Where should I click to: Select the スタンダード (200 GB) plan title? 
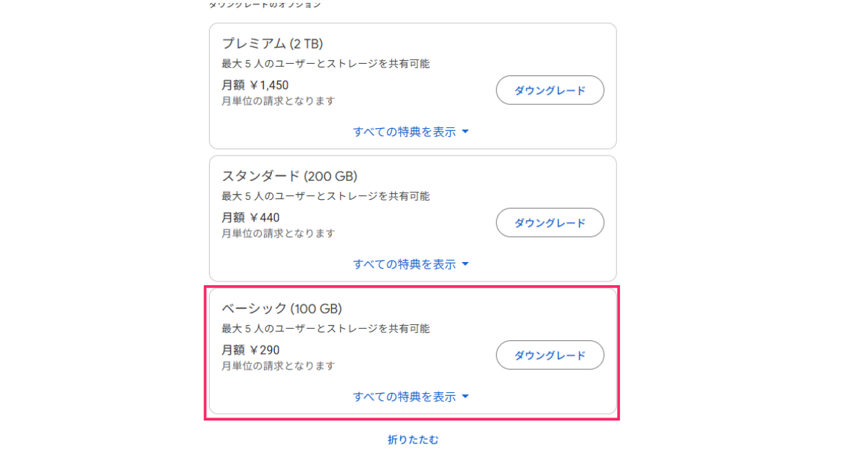coord(289,176)
